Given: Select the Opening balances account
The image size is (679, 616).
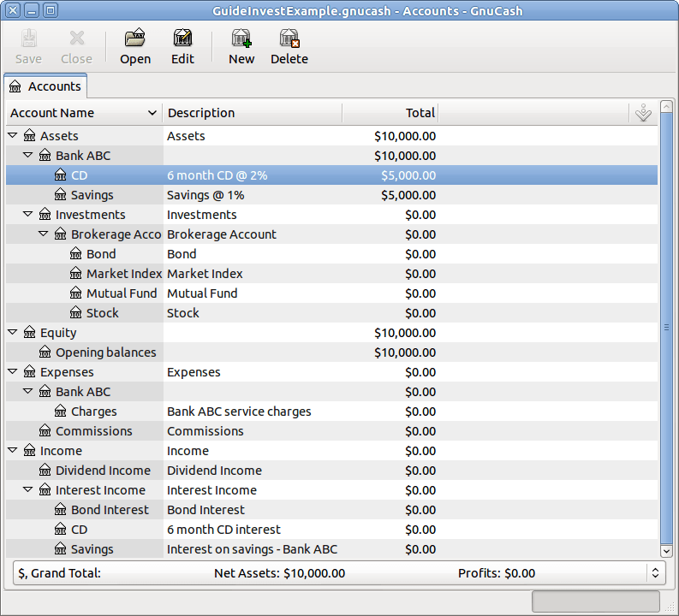Looking at the screenshot, I should tap(331, 352).
